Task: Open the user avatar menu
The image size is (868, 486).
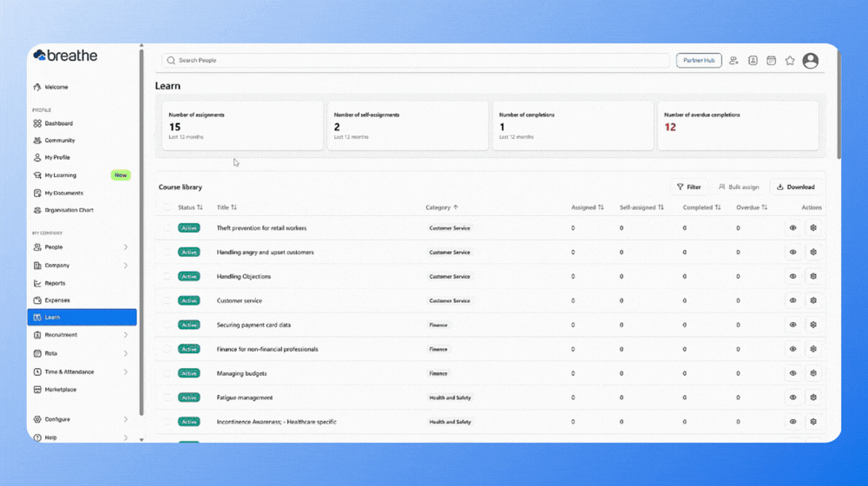Action: tap(811, 61)
